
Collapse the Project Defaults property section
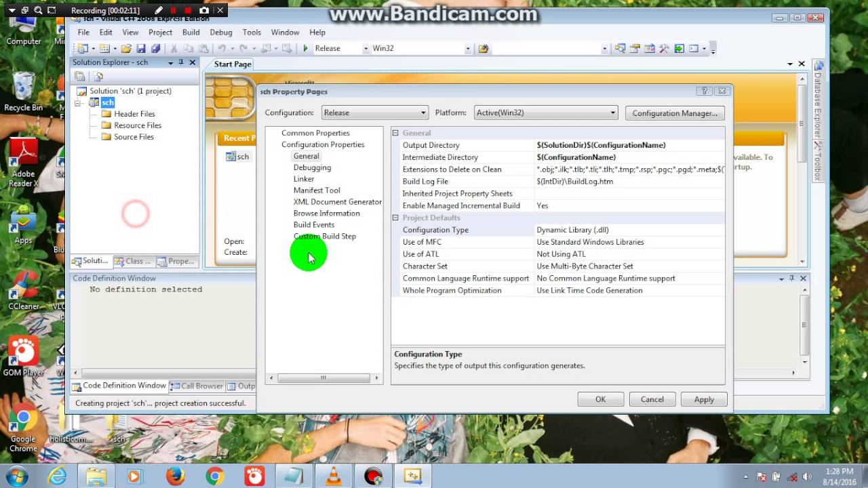click(x=395, y=218)
